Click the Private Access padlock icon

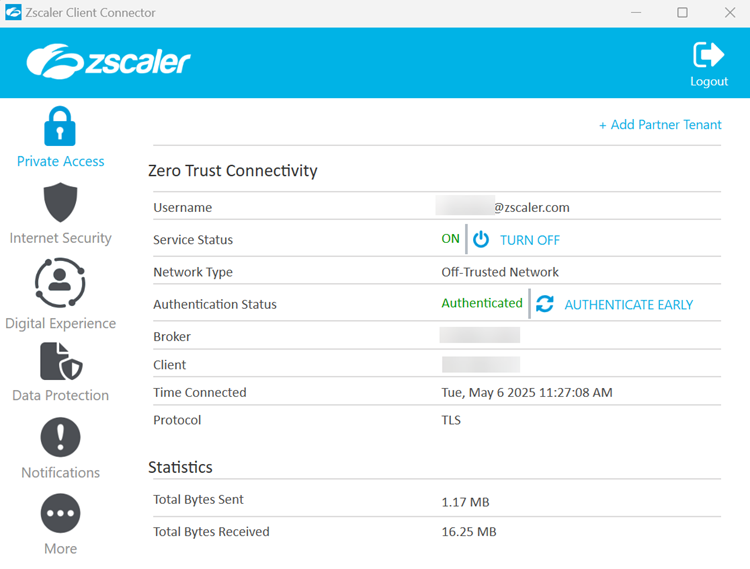click(60, 126)
